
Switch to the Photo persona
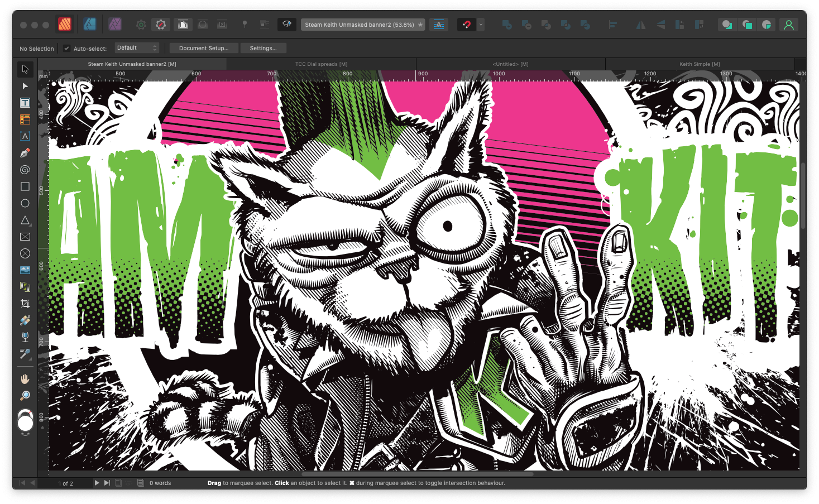(115, 25)
